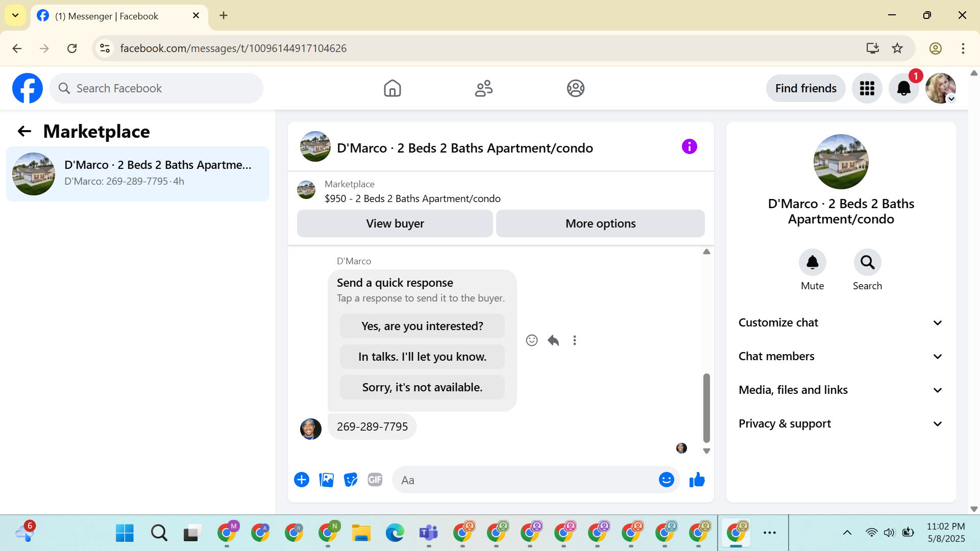Navigate back in the browser

point(17,48)
